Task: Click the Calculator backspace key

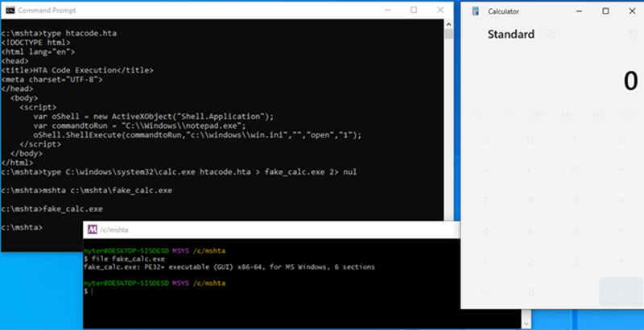Action: click(621, 139)
